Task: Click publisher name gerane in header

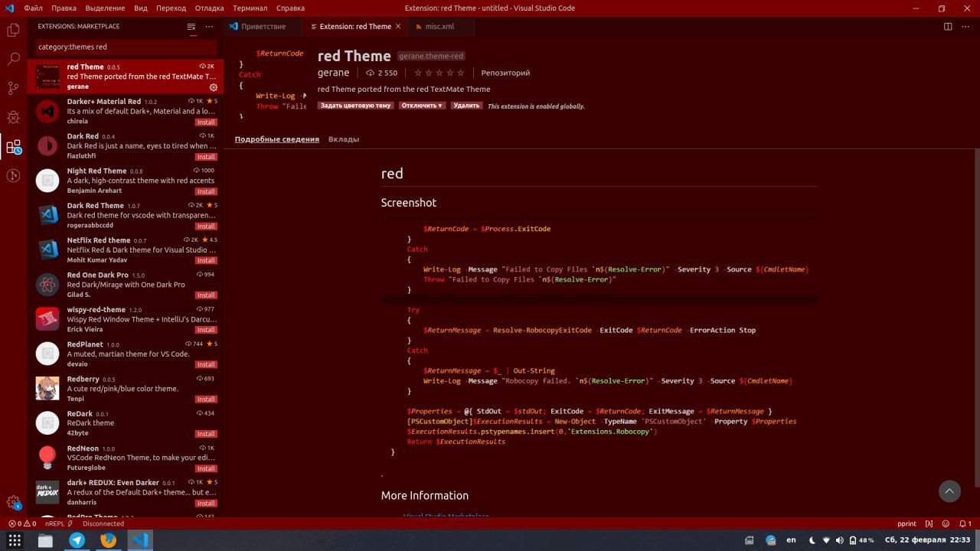Action: (333, 73)
